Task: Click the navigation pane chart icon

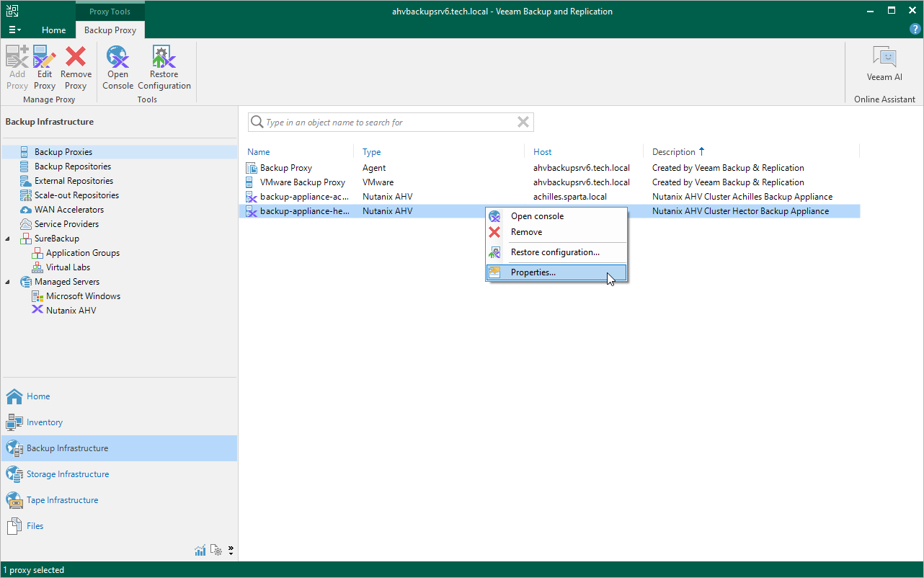Action: (200, 551)
